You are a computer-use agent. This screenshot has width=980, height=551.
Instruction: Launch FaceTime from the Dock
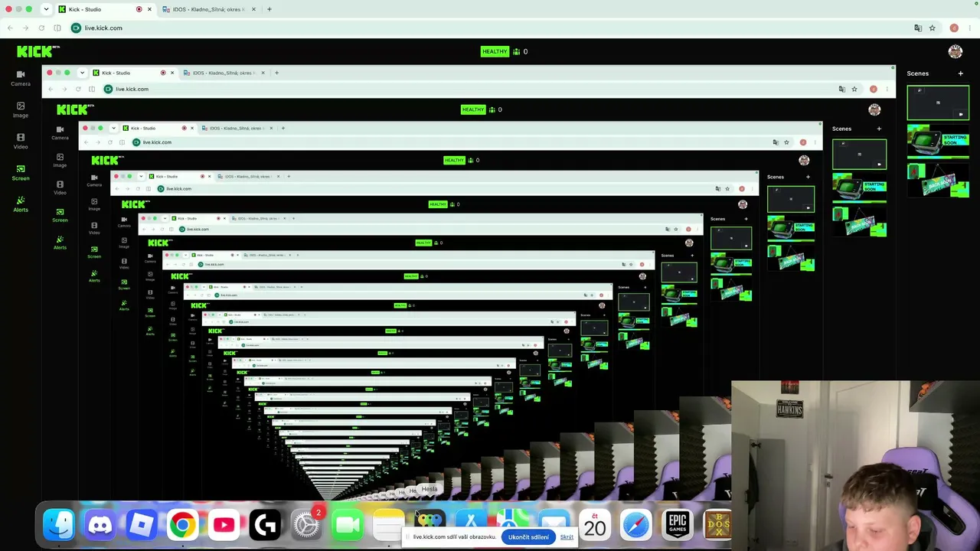coord(348,525)
